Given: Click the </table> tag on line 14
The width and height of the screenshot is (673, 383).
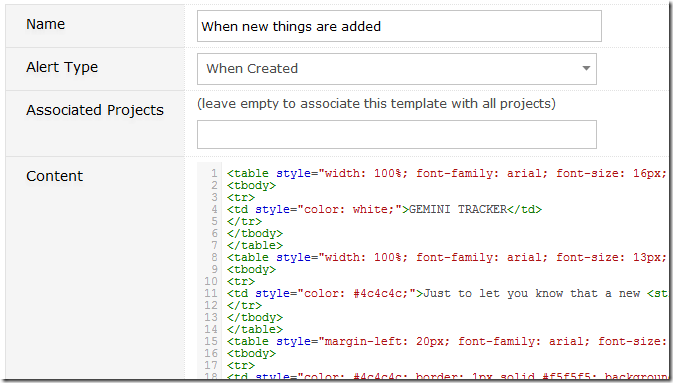Looking at the screenshot, I should 255,330.
